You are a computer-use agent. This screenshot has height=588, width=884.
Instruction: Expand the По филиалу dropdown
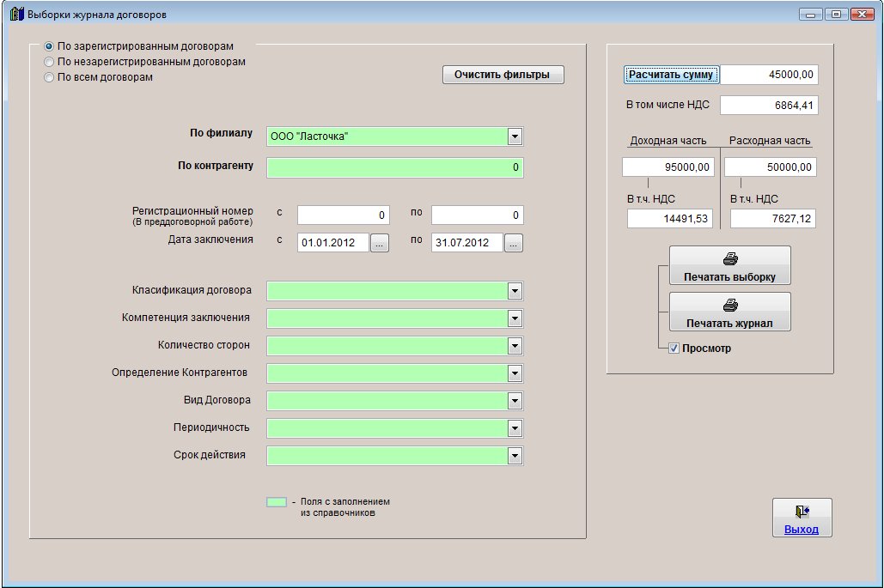point(515,136)
